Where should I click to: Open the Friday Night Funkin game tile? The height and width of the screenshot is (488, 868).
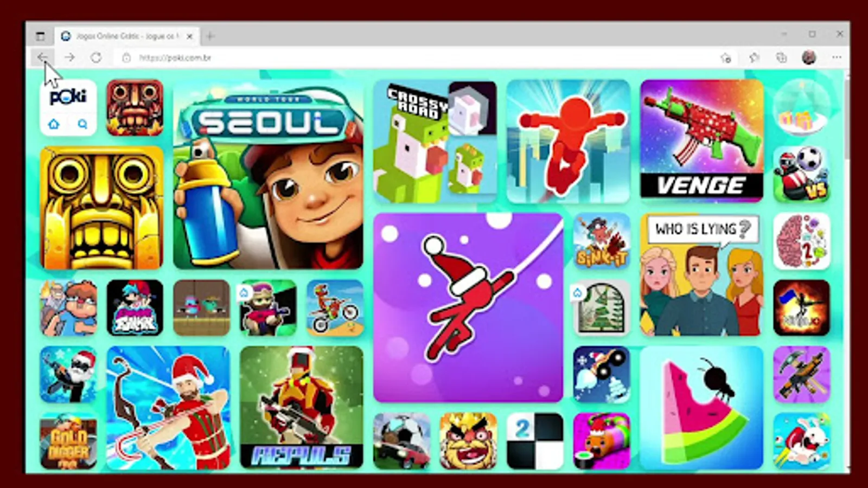[x=135, y=307]
